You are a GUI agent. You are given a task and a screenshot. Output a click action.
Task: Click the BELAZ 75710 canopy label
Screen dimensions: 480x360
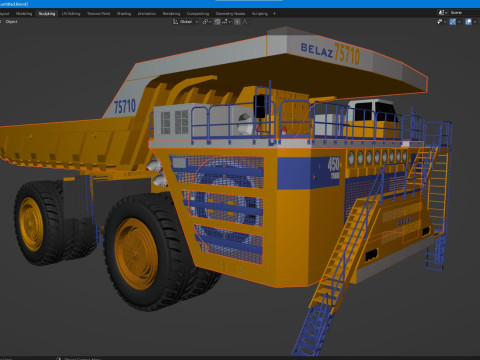coord(330,53)
